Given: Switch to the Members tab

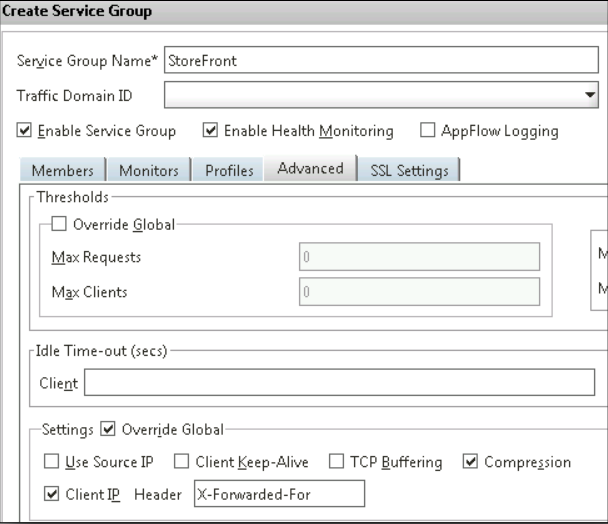Looking at the screenshot, I should coord(62,171).
